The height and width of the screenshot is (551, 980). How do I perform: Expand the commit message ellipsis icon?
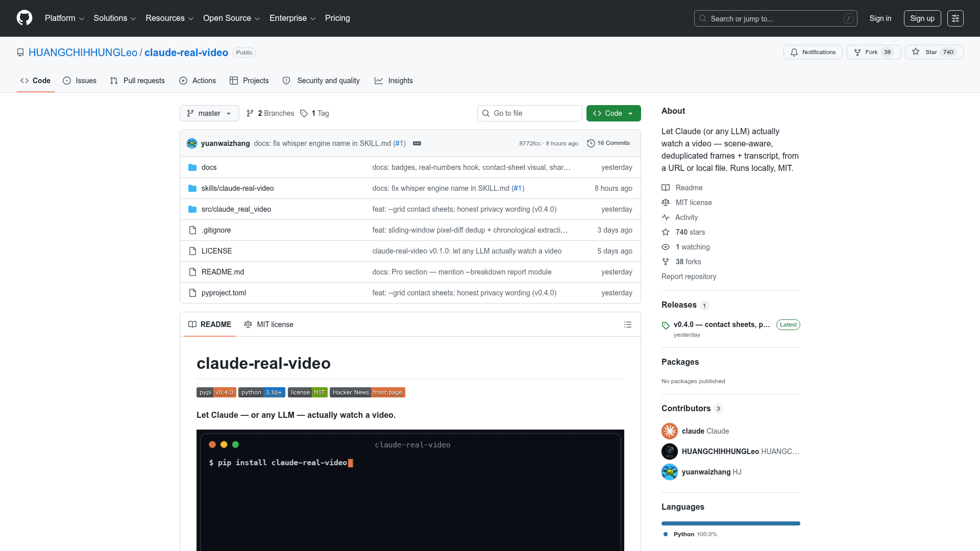coord(417,143)
